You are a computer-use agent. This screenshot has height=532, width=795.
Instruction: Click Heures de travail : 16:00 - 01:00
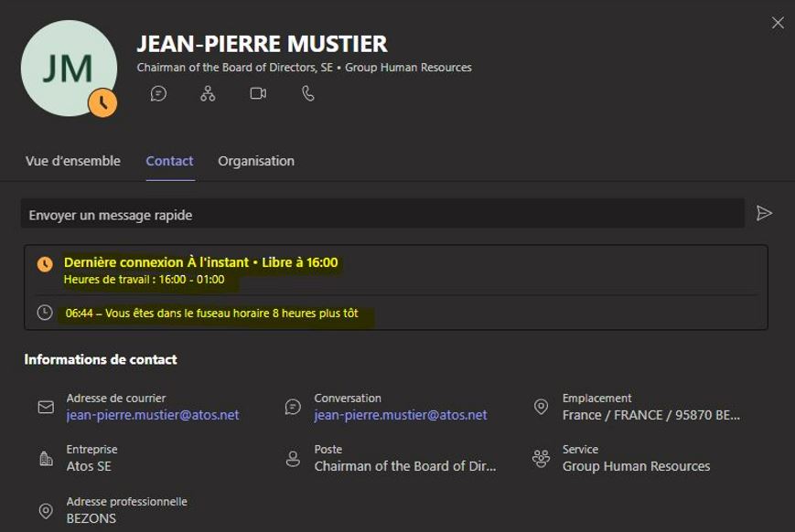pos(144,279)
